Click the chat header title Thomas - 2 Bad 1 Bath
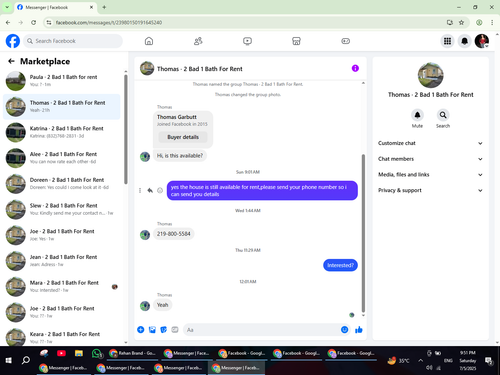Viewport: 500px width, 375px height. (x=200, y=69)
